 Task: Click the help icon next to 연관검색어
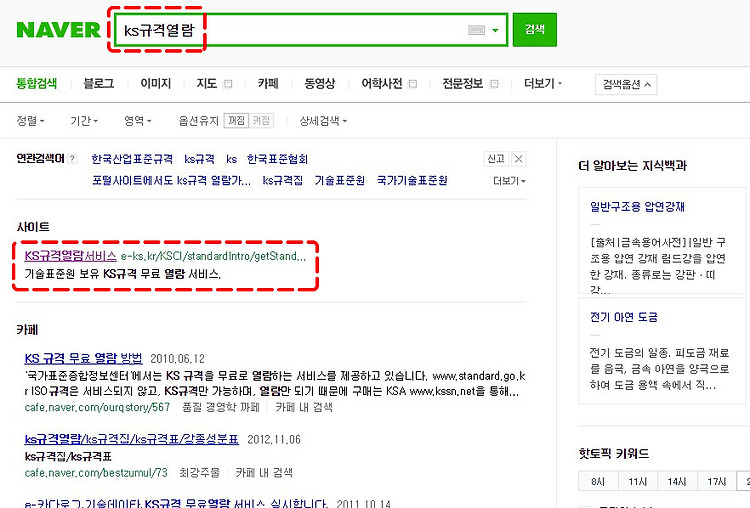[x=72, y=159]
